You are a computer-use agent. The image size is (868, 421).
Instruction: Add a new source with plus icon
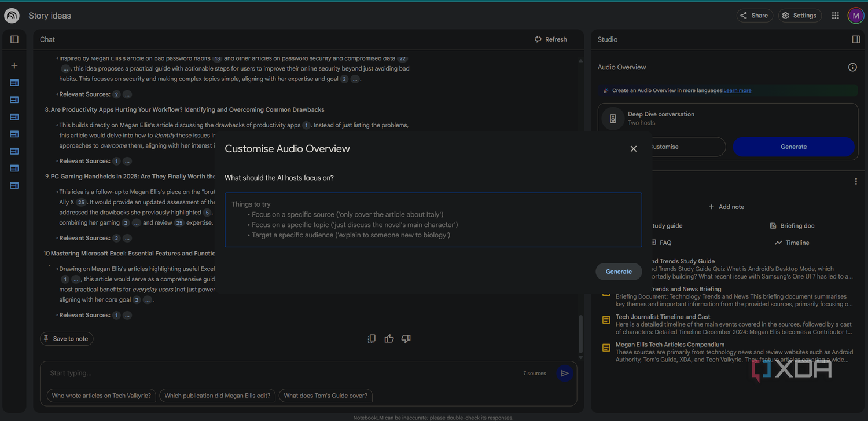tap(14, 65)
